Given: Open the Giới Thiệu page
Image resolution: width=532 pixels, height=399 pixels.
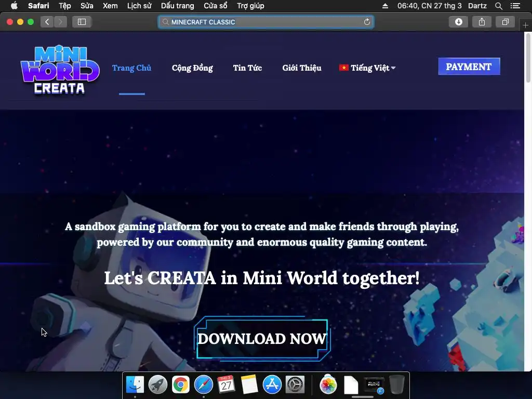Looking at the screenshot, I should [x=302, y=68].
